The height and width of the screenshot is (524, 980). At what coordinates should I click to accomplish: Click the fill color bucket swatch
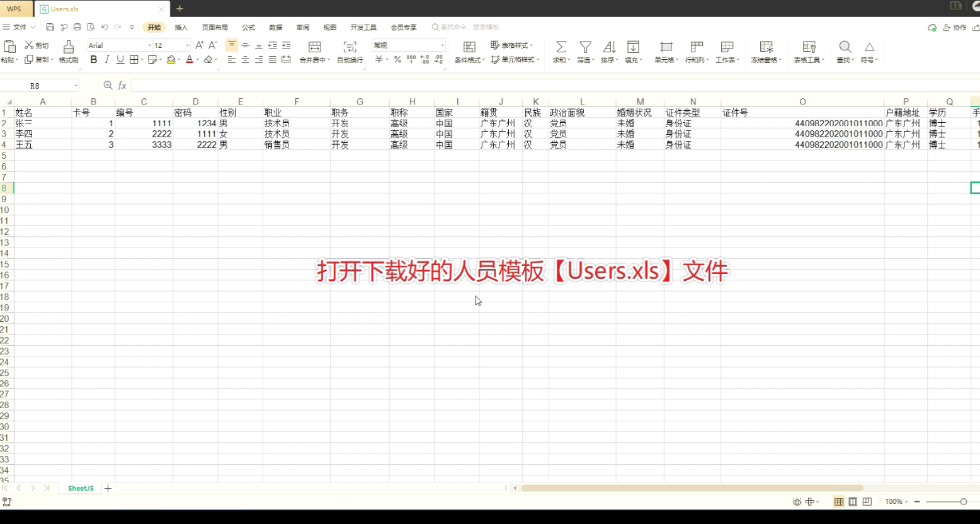coord(171,60)
